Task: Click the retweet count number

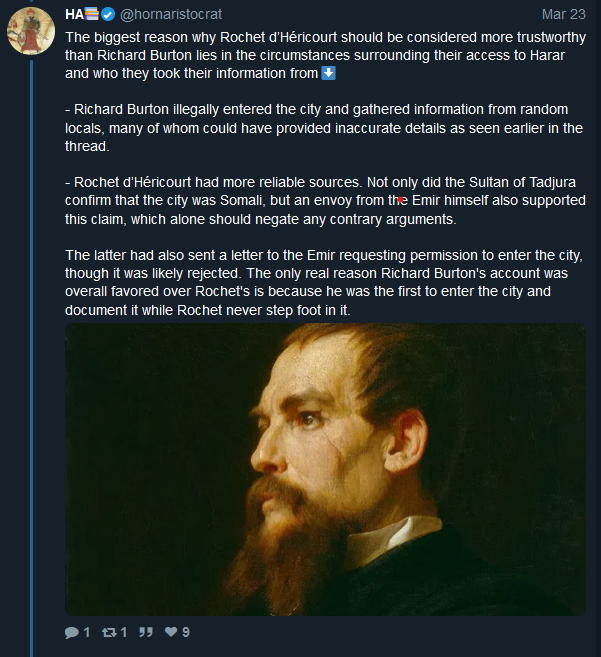Action: point(124,632)
